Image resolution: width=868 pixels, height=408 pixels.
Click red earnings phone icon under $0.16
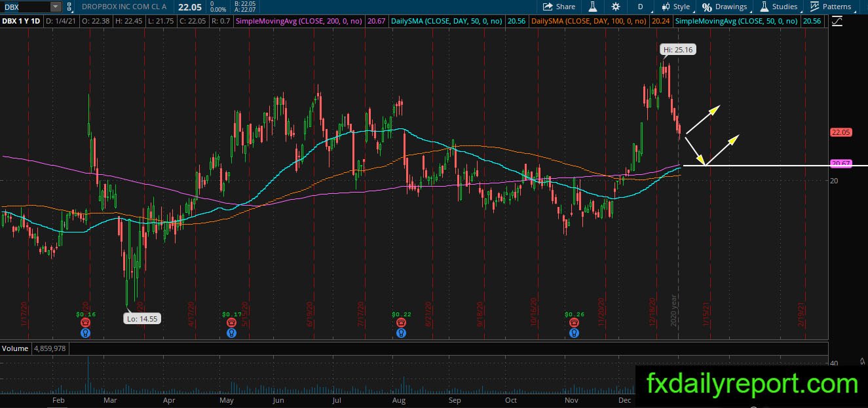click(x=86, y=323)
